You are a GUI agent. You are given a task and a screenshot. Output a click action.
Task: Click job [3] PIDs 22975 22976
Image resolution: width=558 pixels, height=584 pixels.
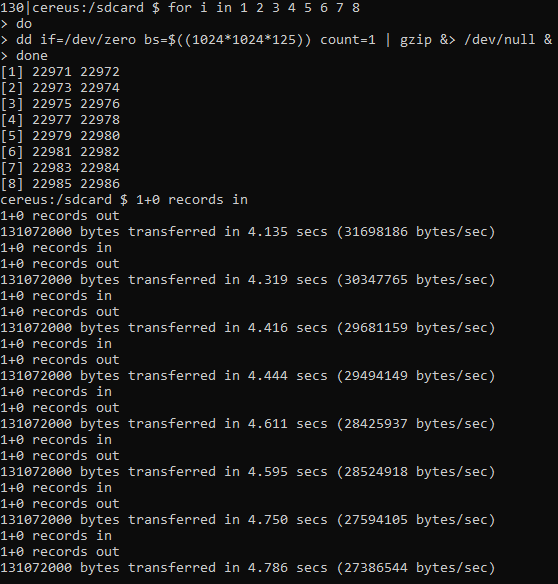(x=60, y=104)
